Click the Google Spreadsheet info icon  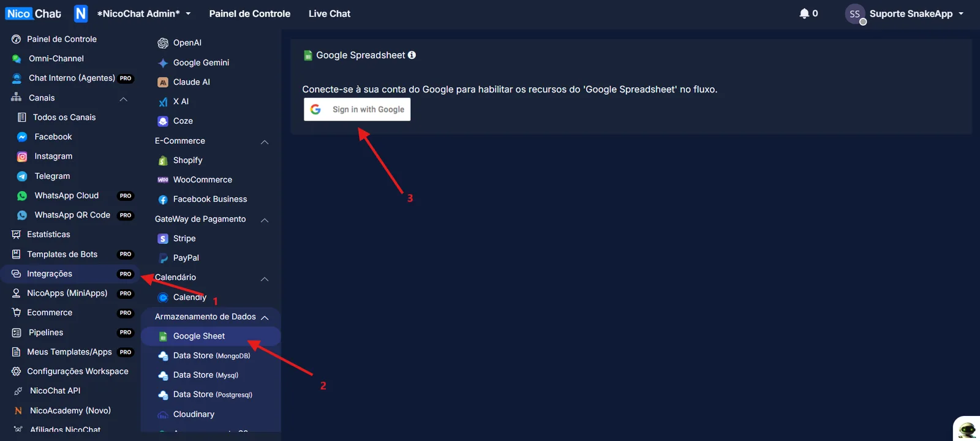pos(412,55)
